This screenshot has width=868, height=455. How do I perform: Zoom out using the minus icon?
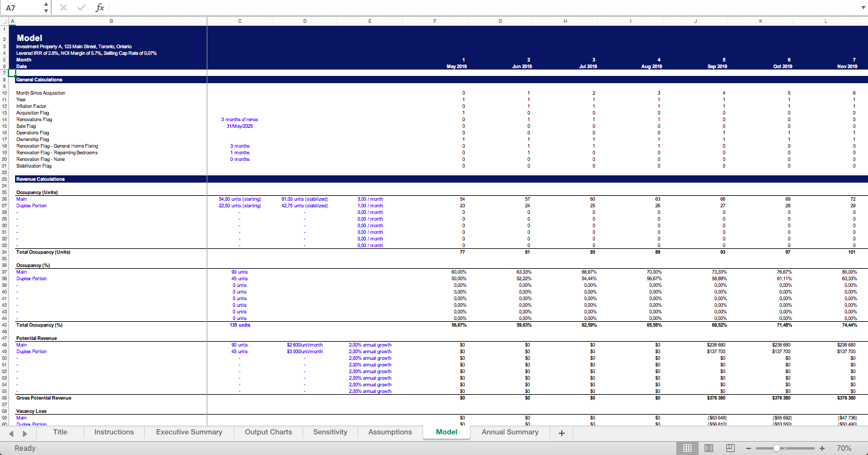[748, 448]
